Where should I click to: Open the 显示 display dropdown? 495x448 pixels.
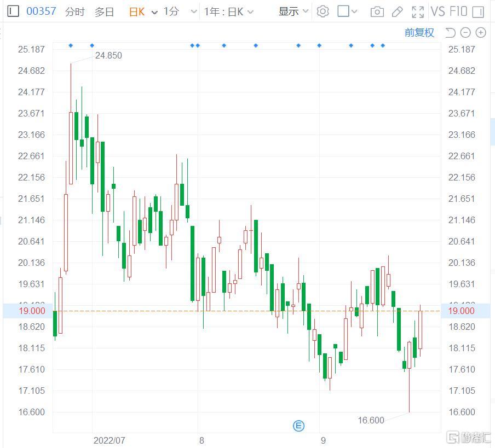293,11
